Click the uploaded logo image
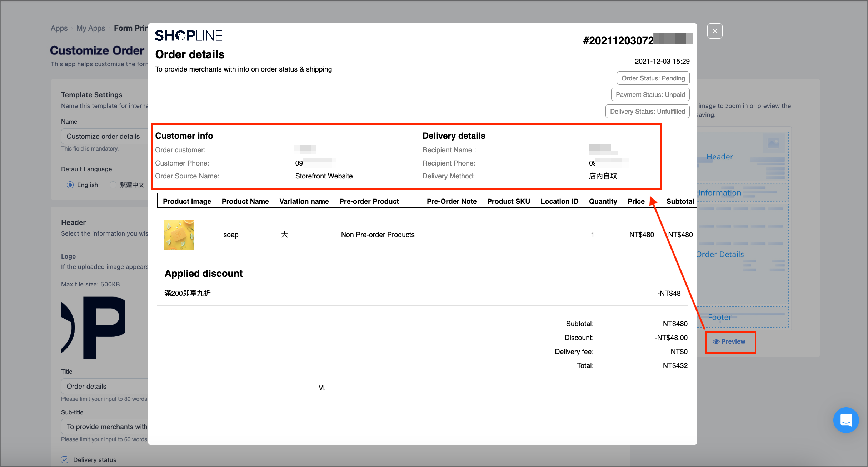This screenshot has width=868, height=467. tap(94, 328)
